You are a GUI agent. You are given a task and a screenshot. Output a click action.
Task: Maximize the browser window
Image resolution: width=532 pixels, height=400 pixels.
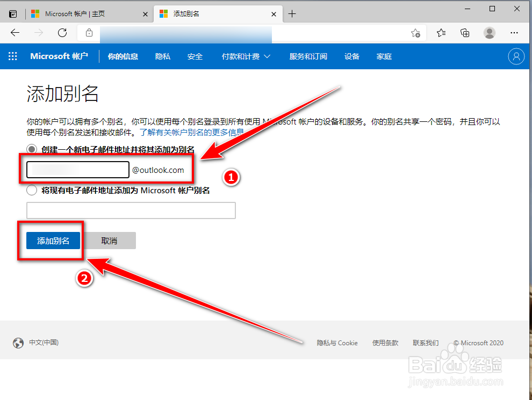click(x=492, y=9)
